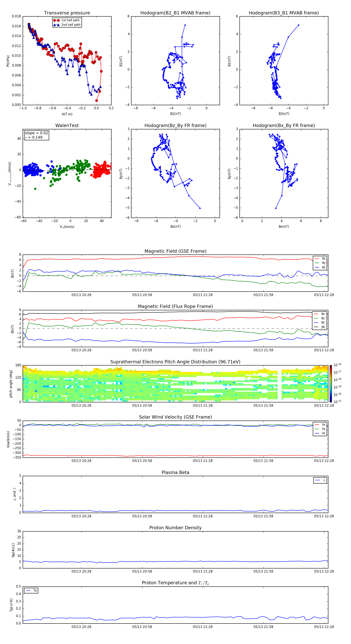Click the "Np(#/cc)" axis label
Viewport: 351px width, 644px height.
pyautogui.click(x=13, y=550)
